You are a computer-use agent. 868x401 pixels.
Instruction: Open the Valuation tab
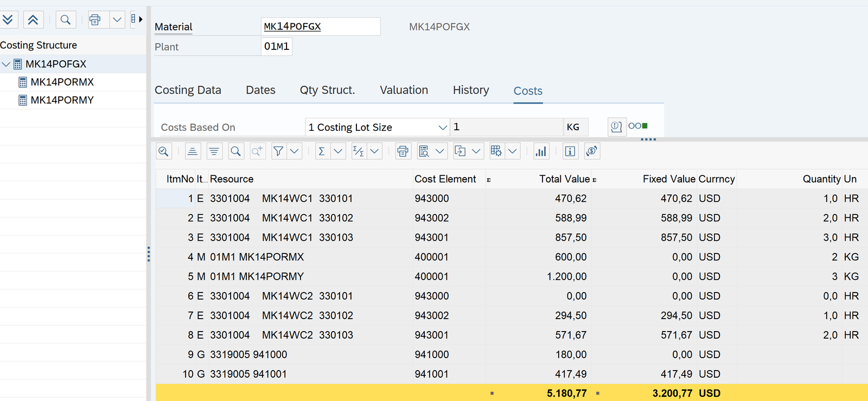(404, 90)
